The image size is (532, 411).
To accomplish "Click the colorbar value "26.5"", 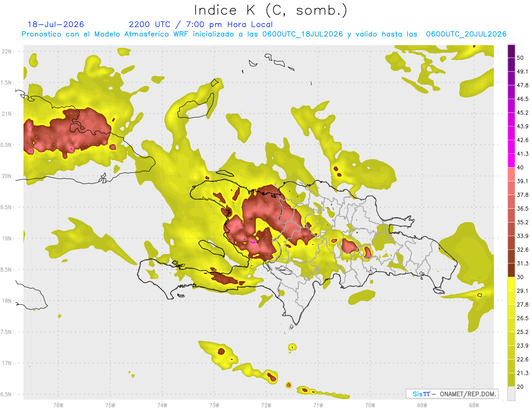I will (523, 318).
